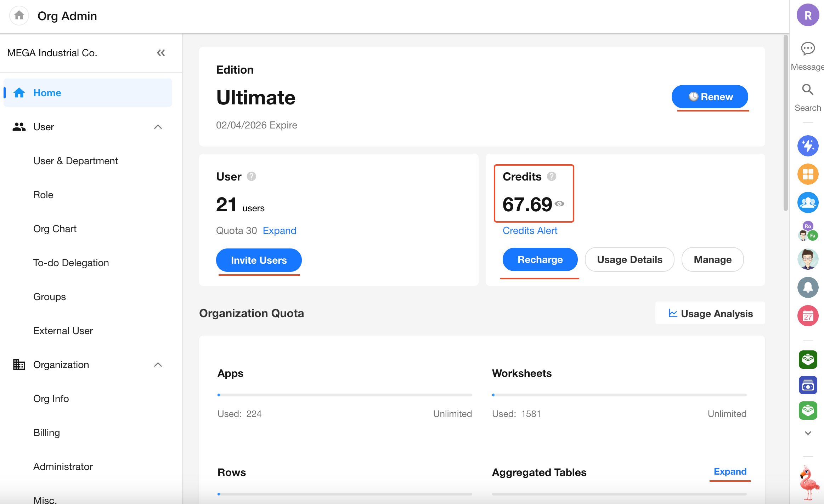The image size is (824, 504).
Task: Open the red calendar icon
Action: 808,316
